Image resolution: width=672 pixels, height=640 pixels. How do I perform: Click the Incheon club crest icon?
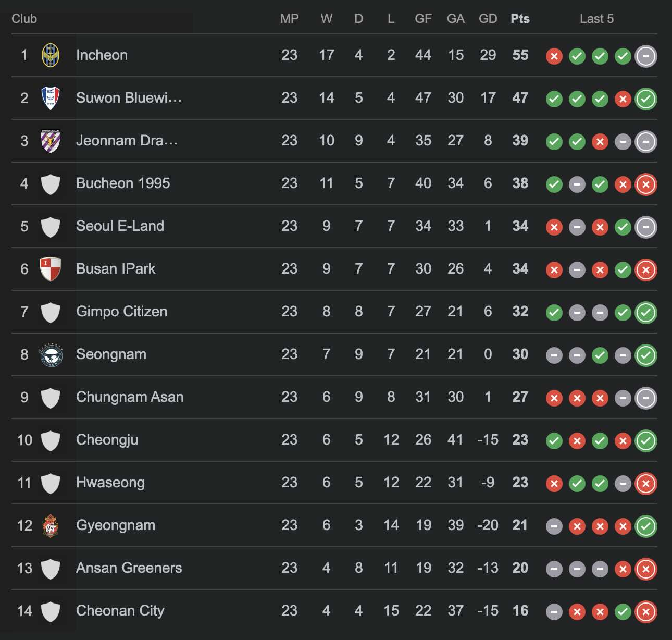point(51,55)
